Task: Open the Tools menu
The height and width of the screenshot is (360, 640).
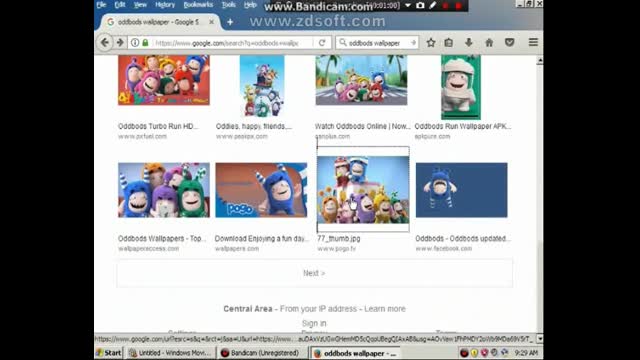Action: click(x=229, y=5)
